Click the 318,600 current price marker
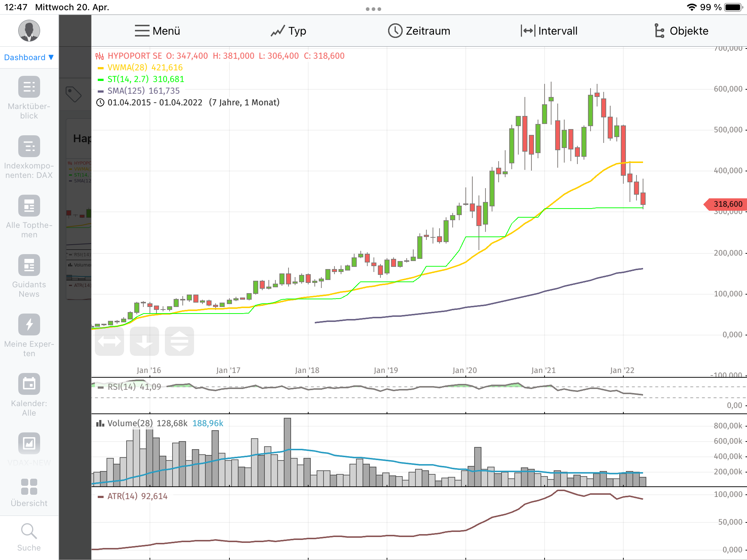Image resolution: width=747 pixels, height=560 pixels. point(727,204)
